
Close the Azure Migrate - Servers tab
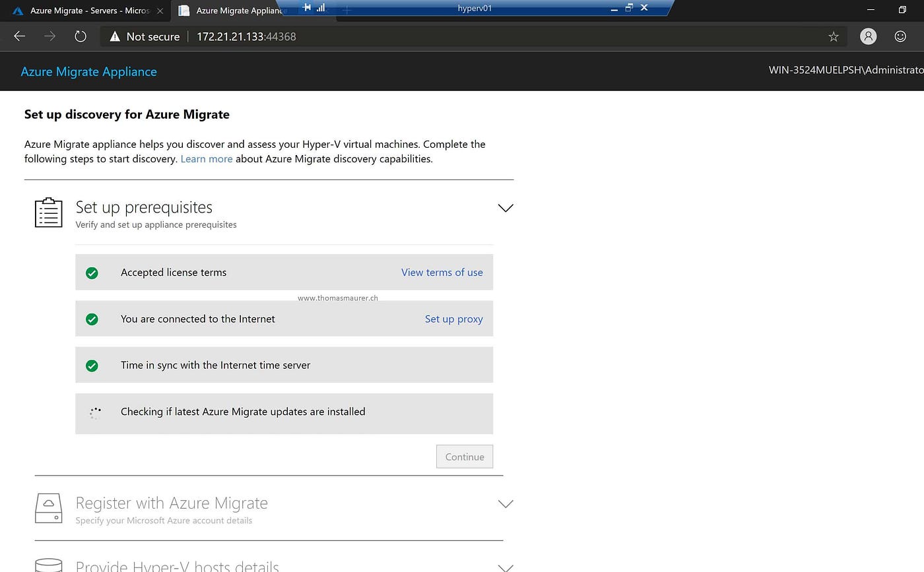point(160,11)
